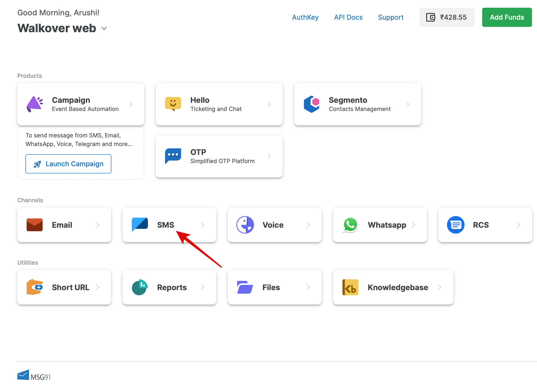This screenshot has width=537, height=392.
Task: Open the Email envelope icon
Action: 35,225
